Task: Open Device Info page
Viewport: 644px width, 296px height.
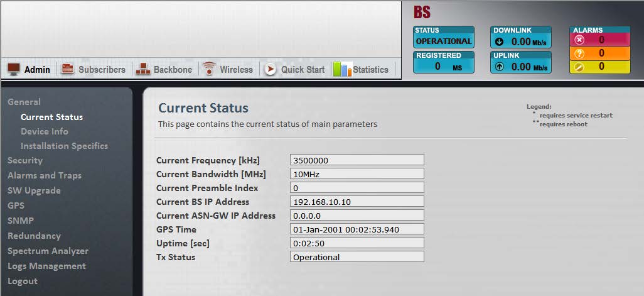Action: [x=45, y=131]
